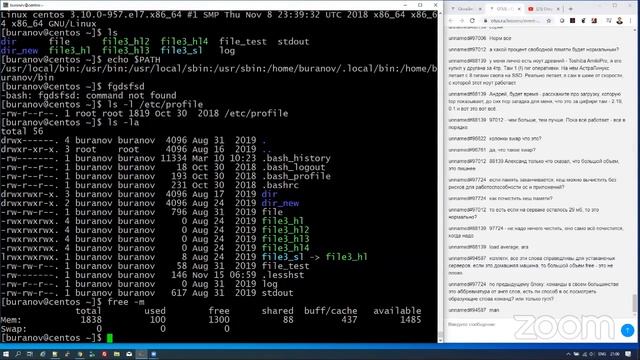Close the tab with the red icon
The image size is (640, 360).
coord(558,9)
